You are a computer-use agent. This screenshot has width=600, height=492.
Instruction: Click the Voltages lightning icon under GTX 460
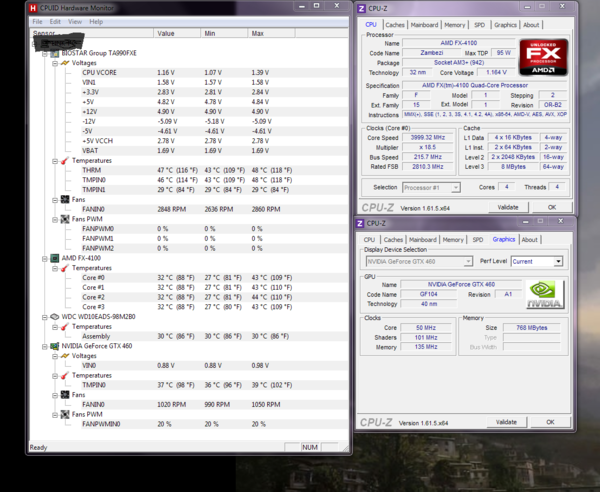(x=65, y=356)
